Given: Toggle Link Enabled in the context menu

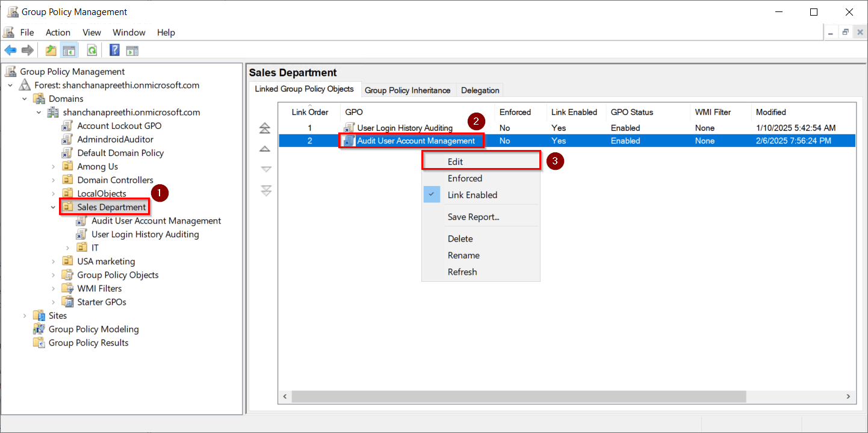Looking at the screenshot, I should 473,195.
